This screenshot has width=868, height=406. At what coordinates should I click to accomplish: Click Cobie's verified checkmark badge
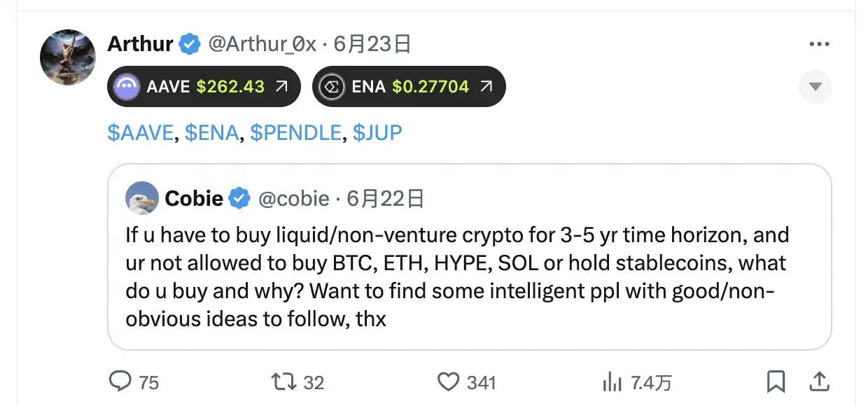click(239, 198)
